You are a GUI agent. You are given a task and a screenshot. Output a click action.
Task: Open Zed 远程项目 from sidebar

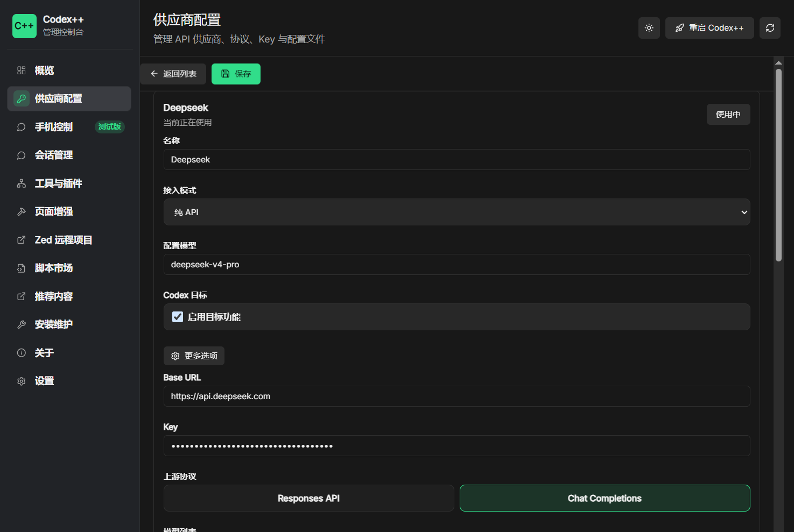tap(69, 240)
